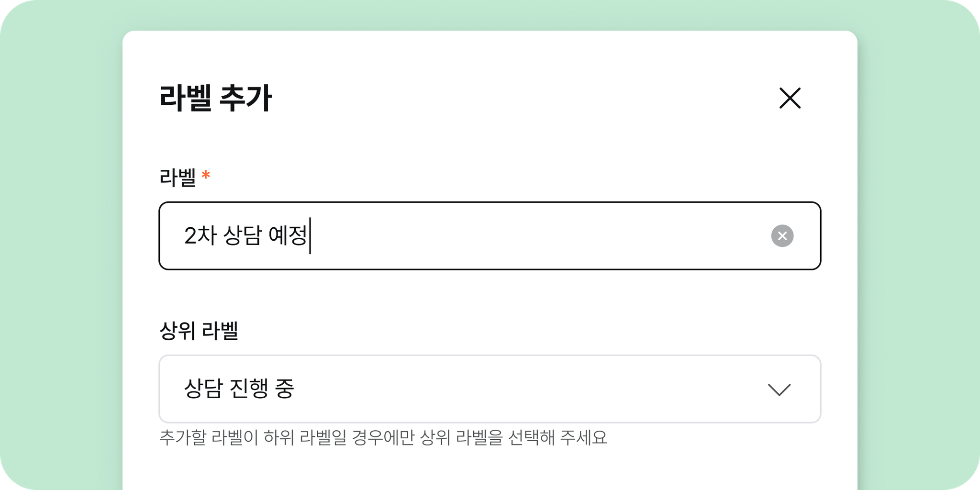Close the 라벨 추가 dialog with X

790,98
